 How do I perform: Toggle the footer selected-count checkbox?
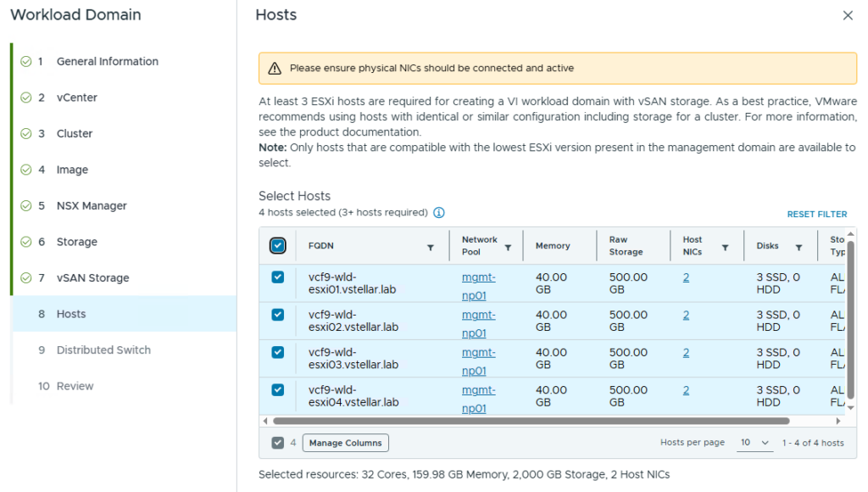pyautogui.click(x=278, y=443)
